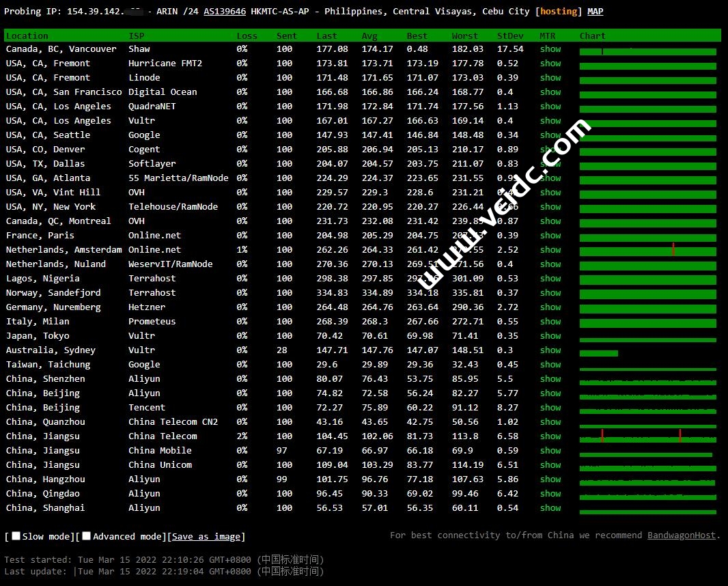Click the Save as image link
The height and width of the screenshot is (586, 728).
point(206,536)
